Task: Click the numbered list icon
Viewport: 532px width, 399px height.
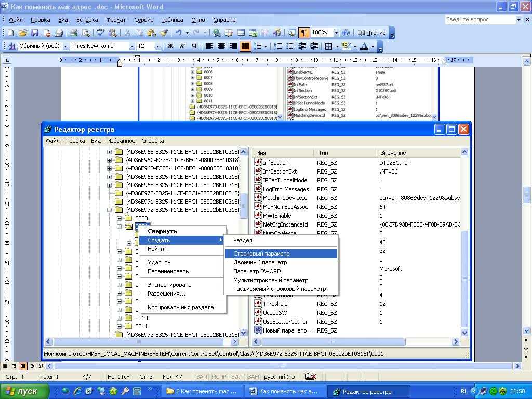Action: pyautogui.click(x=278, y=46)
